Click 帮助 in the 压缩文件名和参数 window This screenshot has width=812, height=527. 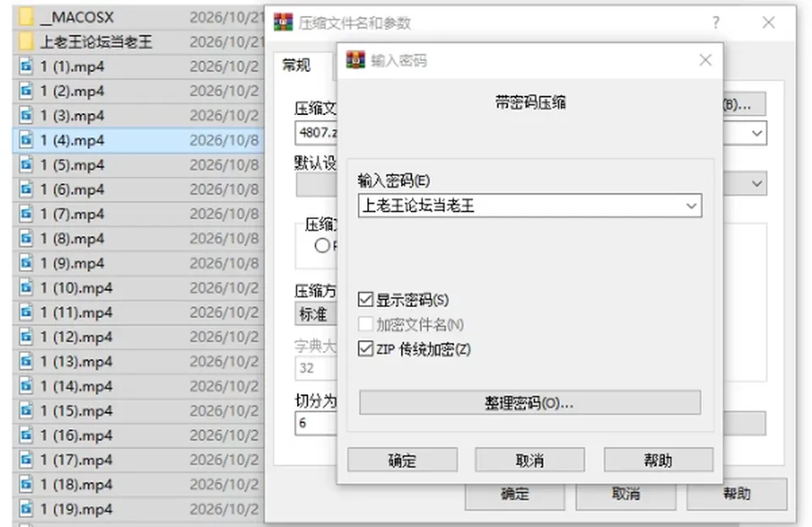(x=737, y=494)
